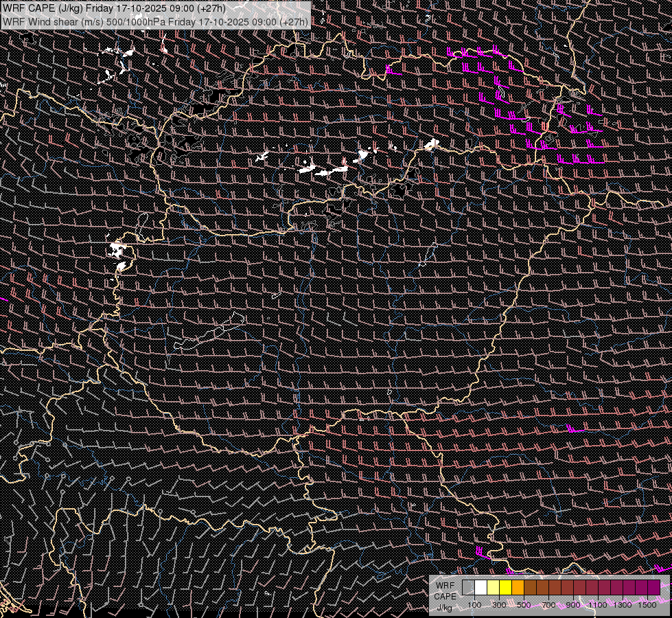Select the gray swatch in the CAPE legend
Image resolution: width=672 pixels, height=618 pixels.
pos(468,588)
